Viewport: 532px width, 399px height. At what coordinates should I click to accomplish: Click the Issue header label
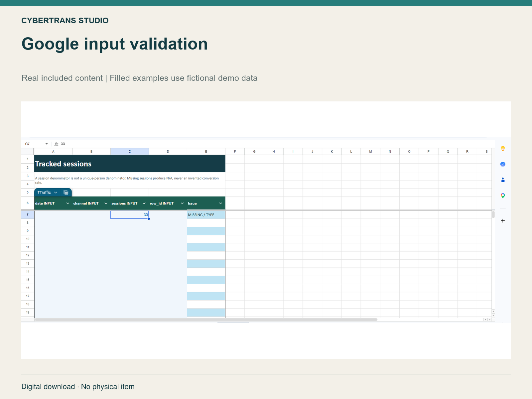click(x=192, y=203)
